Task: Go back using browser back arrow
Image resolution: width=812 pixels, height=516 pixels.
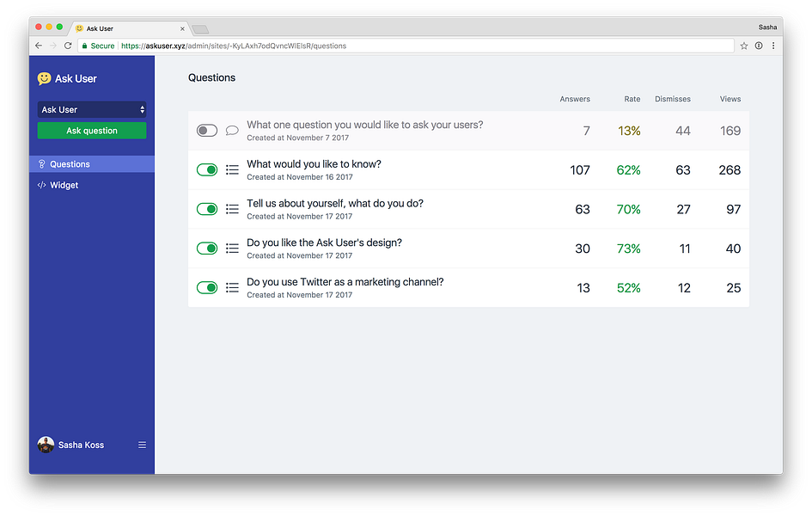Action: [39, 46]
